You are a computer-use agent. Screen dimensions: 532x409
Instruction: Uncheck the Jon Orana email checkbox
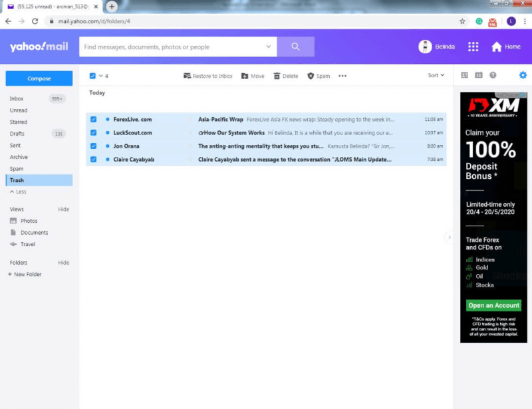93,146
